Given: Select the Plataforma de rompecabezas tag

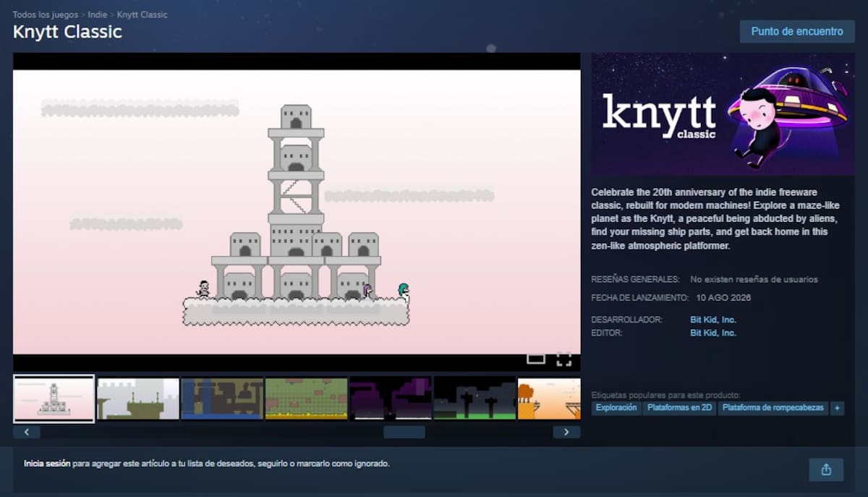Looking at the screenshot, I should [773, 408].
